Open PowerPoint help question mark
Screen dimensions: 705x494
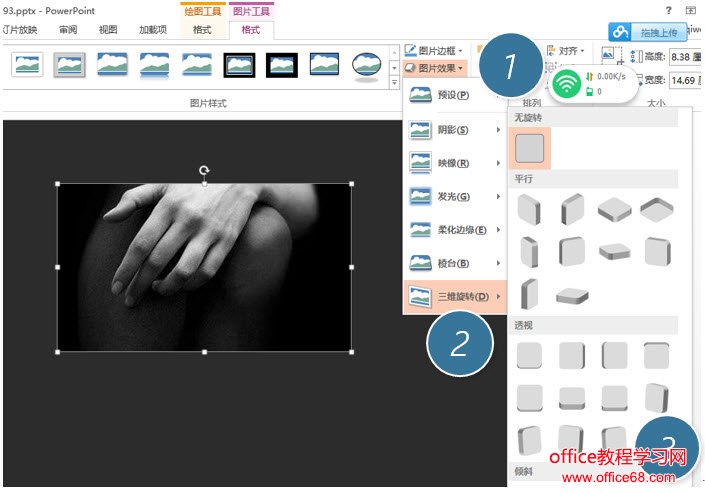pyautogui.click(x=669, y=10)
